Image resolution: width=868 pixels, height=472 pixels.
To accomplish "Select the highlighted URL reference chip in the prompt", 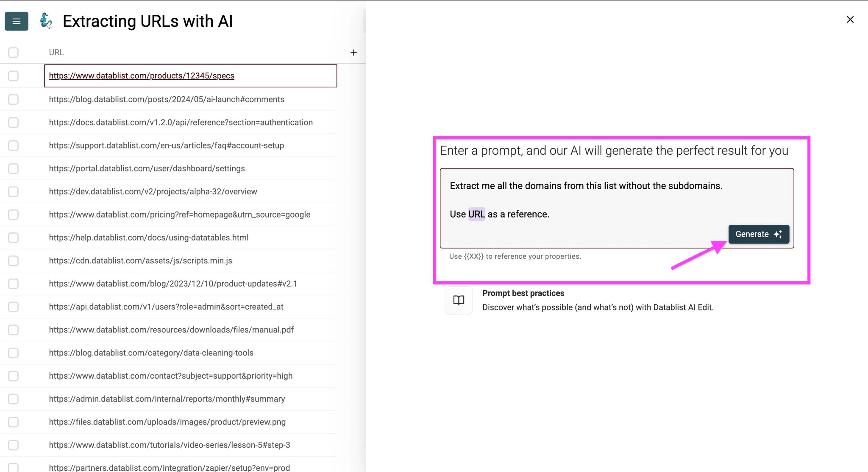I will pyautogui.click(x=476, y=214).
